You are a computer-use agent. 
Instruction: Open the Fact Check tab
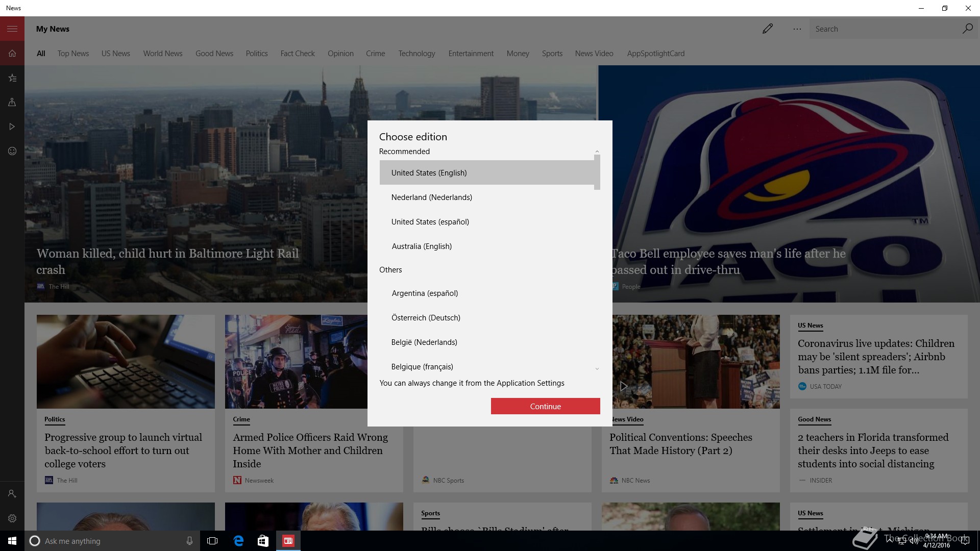pos(298,54)
